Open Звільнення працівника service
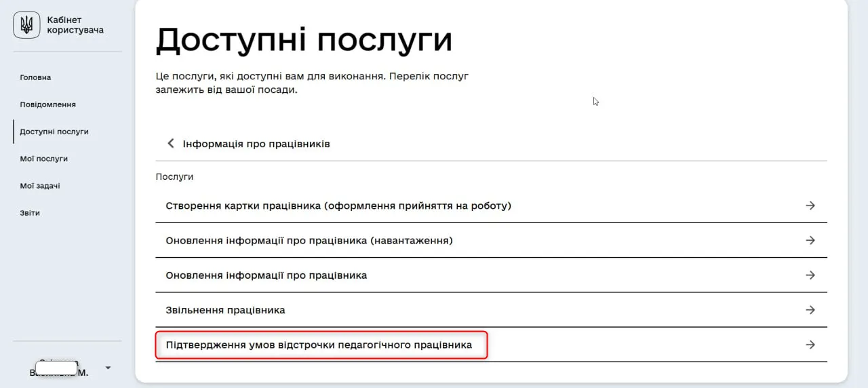This screenshot has height=388, width=868. coord(491,310)
